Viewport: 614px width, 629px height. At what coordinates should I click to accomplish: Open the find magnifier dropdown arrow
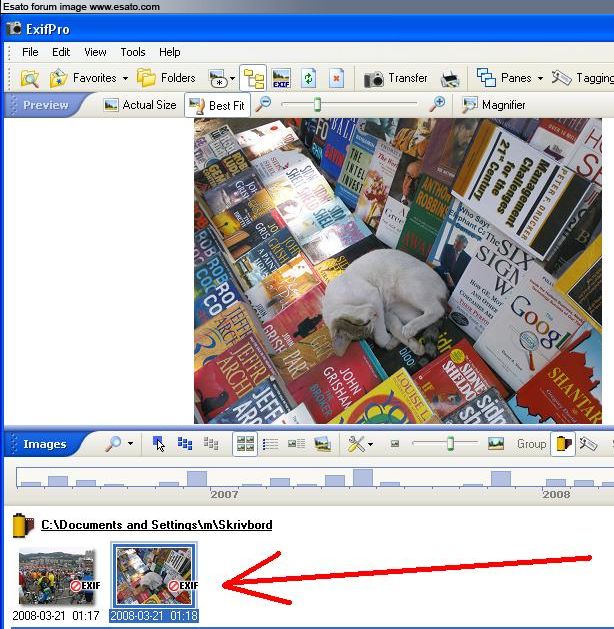click(130, 444)
